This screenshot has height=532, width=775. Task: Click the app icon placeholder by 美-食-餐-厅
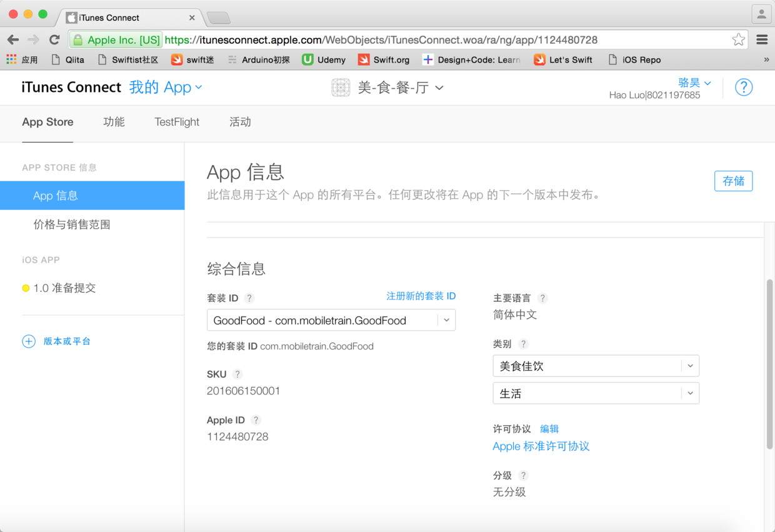341,88
